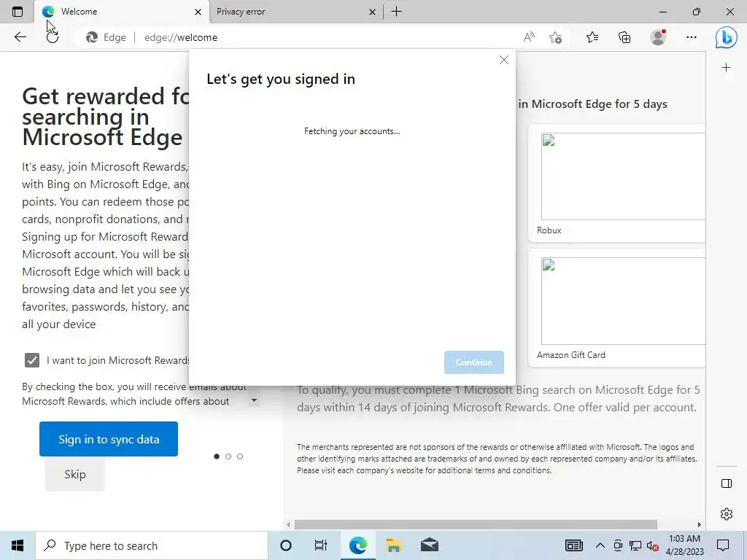747x560 pixels.
Task: Select the third carousel page dot
Action: coord(240,456)
